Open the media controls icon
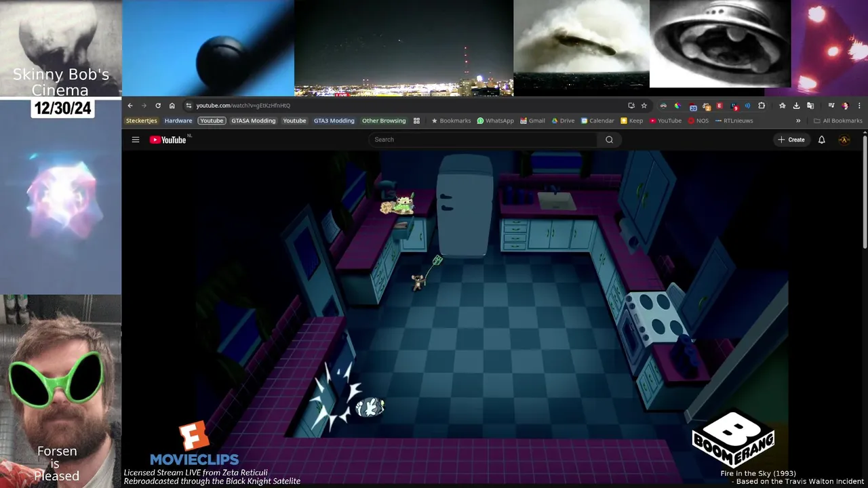This screenshot has height=488, width=868. pyautogui.click(x=831, y=106)
